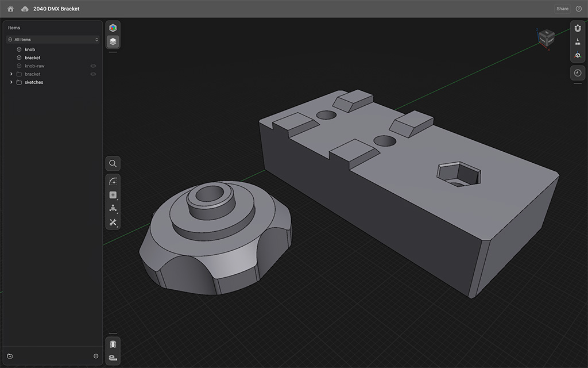Expand the dimmed bracket folder

click(11, 74)
